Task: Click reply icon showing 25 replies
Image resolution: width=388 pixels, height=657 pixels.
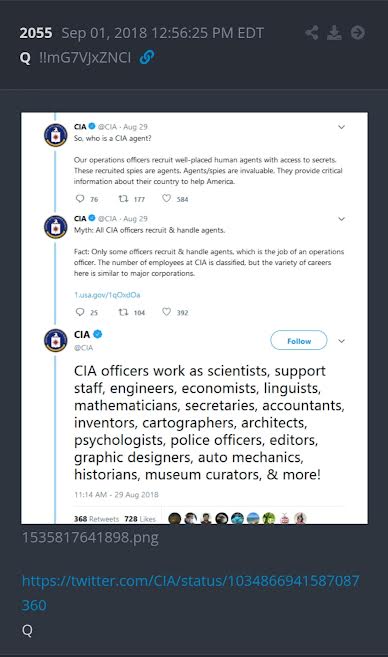Action: click(80, 312)
